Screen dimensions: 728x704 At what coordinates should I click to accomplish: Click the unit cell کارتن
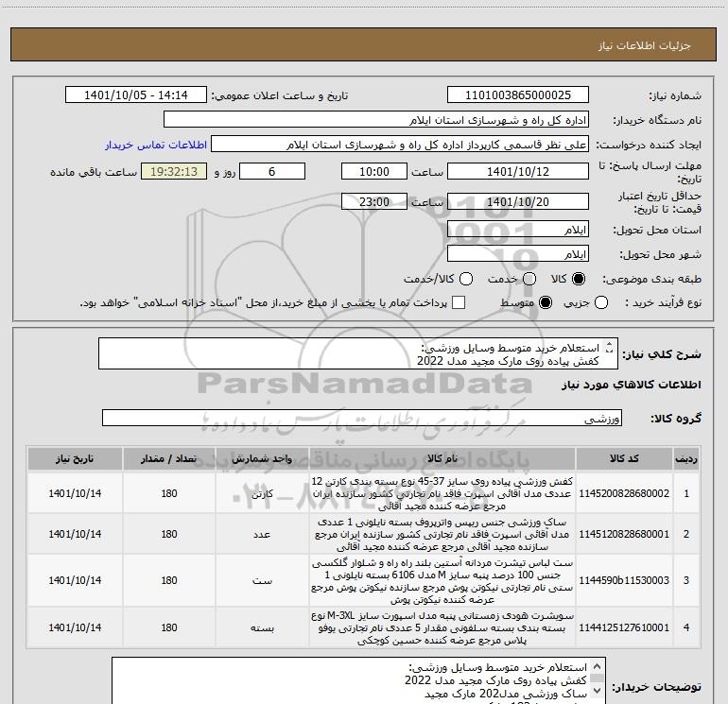click(x=262, y=493)
